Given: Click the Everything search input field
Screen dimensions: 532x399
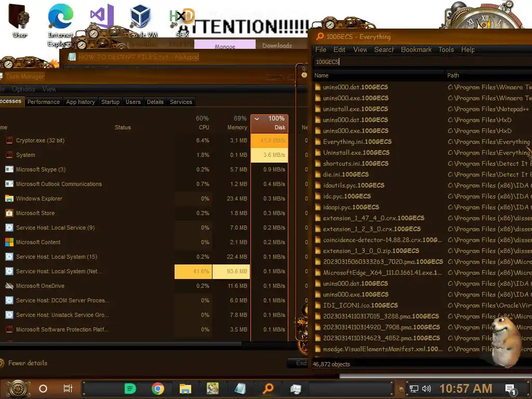Looking at the screenshot, I should tap(422, 62).
